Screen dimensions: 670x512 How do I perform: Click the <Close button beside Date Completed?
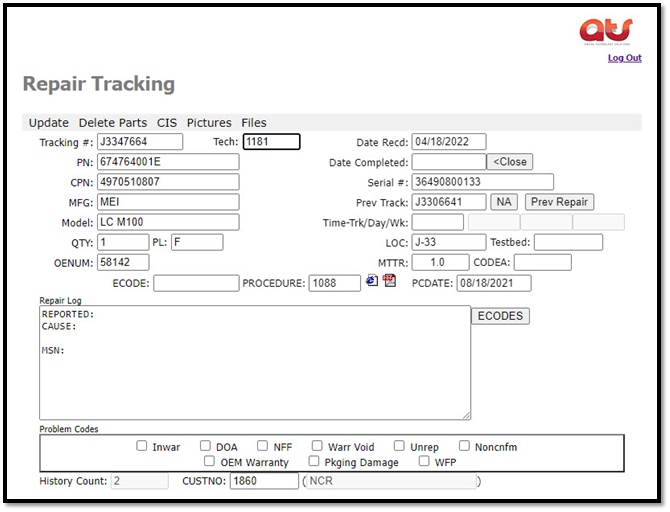click(x=510, y=162)
